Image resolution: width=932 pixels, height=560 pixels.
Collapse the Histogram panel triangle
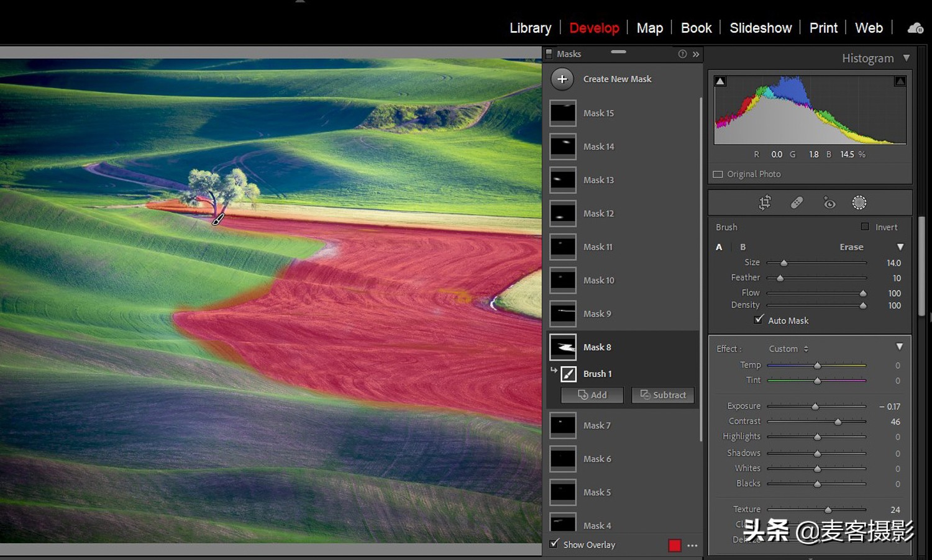[907, 58]
